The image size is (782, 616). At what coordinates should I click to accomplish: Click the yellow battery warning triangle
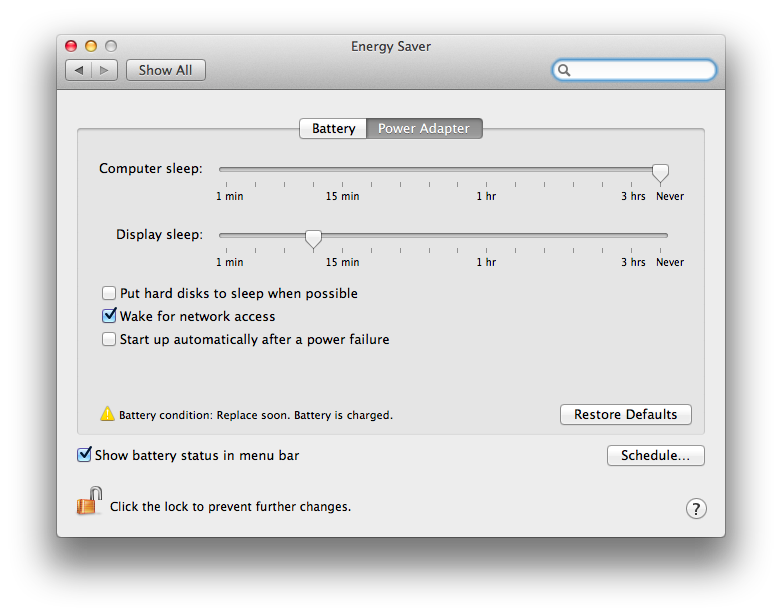107,414
